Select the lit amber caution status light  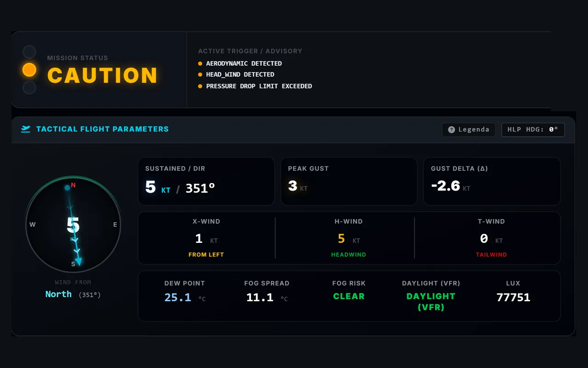29,69
